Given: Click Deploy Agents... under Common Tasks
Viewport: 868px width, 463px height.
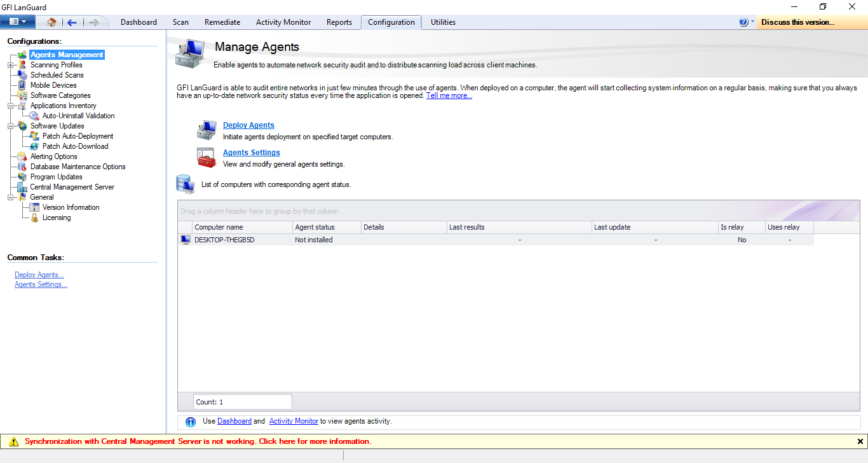Looking at the screenshot, I should [39, 275].
